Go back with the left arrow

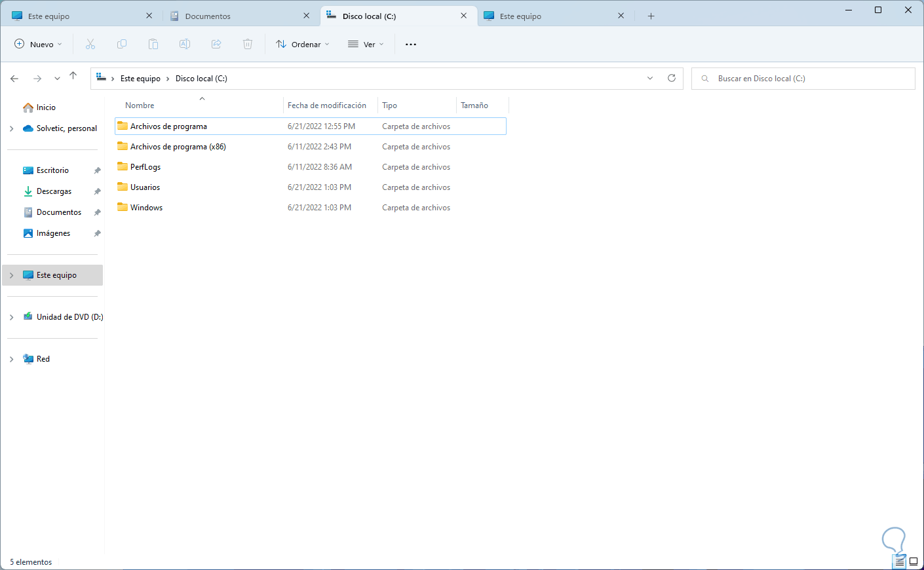coord(14,79)
